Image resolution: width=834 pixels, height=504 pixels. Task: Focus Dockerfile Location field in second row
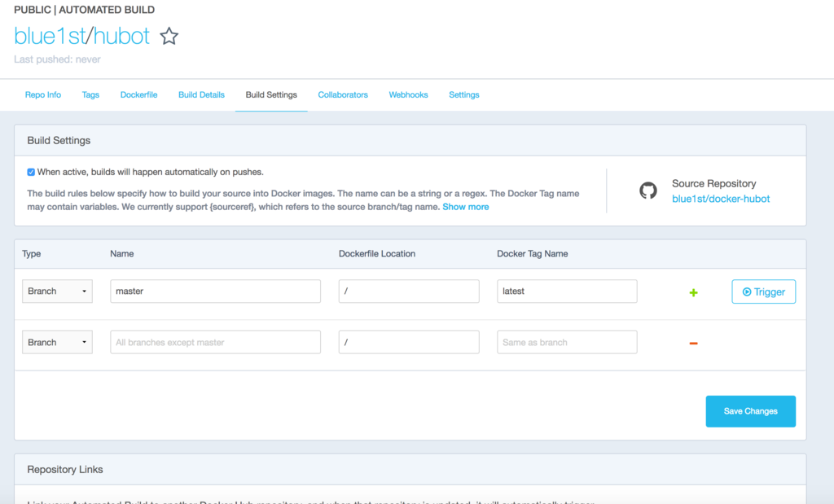coord(409,343)
